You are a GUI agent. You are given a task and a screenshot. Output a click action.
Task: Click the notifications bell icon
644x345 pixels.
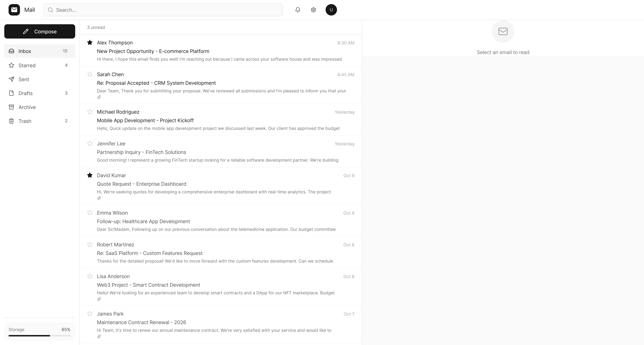298,10
